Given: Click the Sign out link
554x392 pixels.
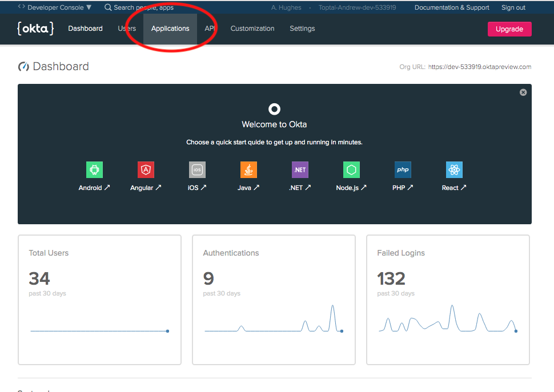Looking at the screenshot, I should [x=513, y=7].
